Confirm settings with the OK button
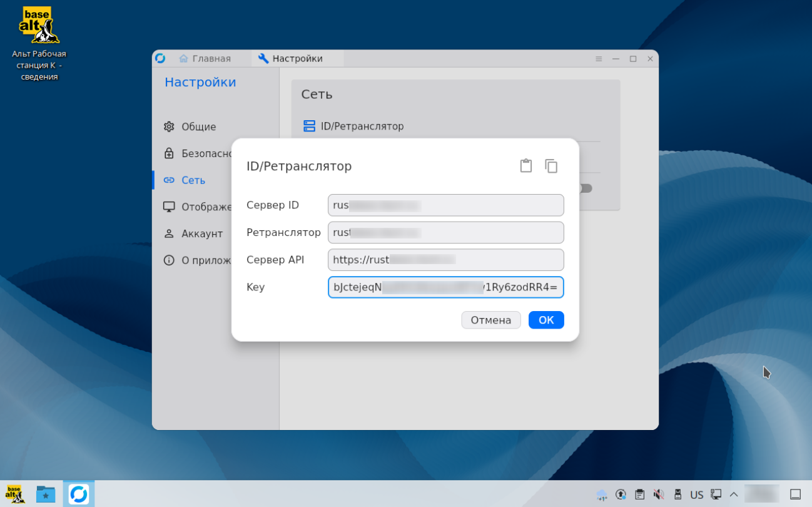812x507 pixels. pos(546,320)
